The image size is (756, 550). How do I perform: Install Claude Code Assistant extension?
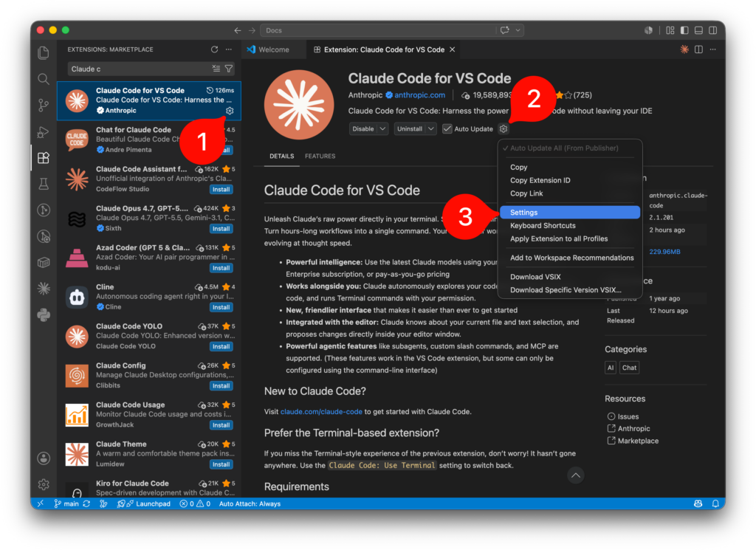click(x=221, y=190)
